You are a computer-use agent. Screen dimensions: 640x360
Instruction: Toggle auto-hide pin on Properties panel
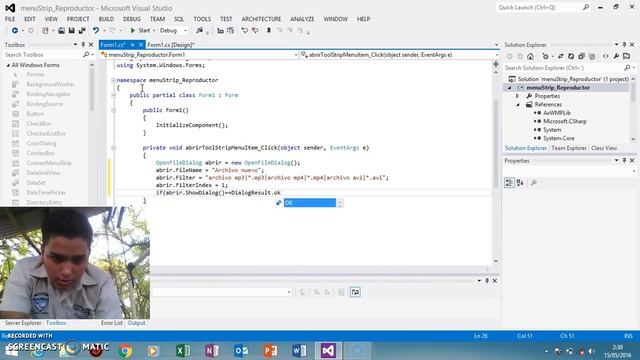[624, 160]
